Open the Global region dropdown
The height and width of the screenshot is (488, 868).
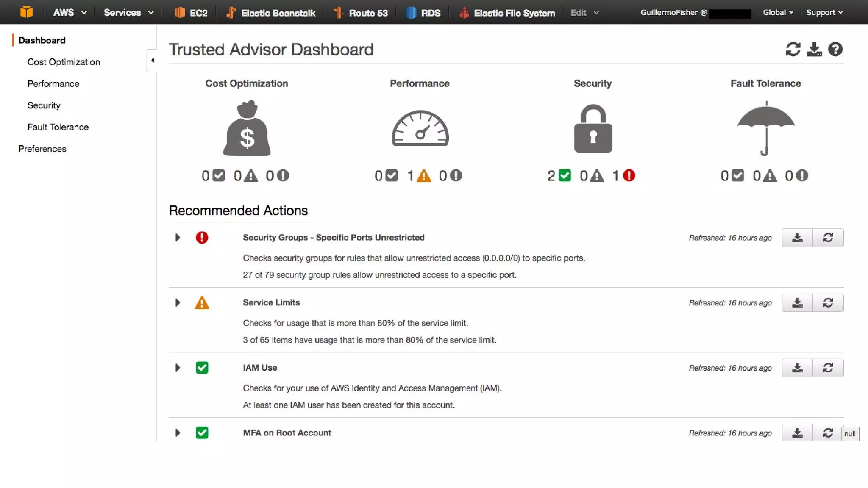778,13
